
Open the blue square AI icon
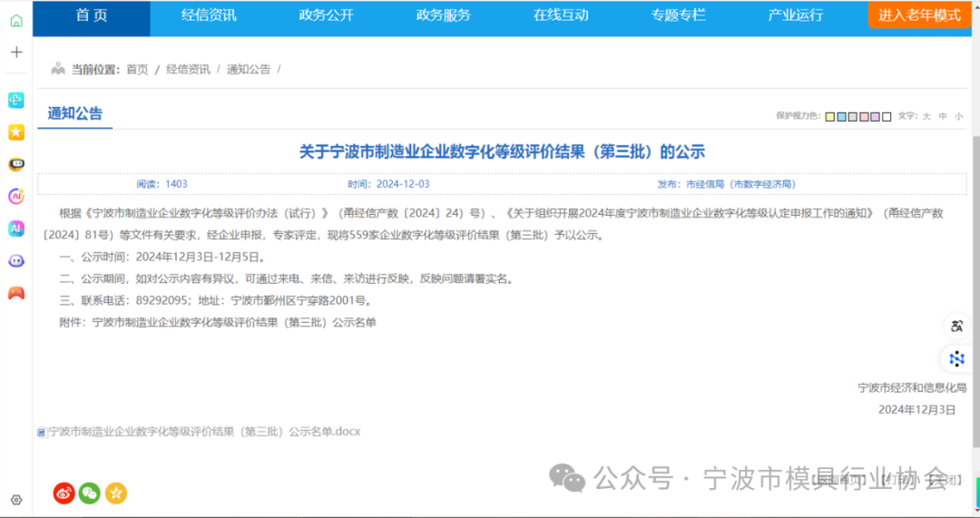click(x=16, y=229)
